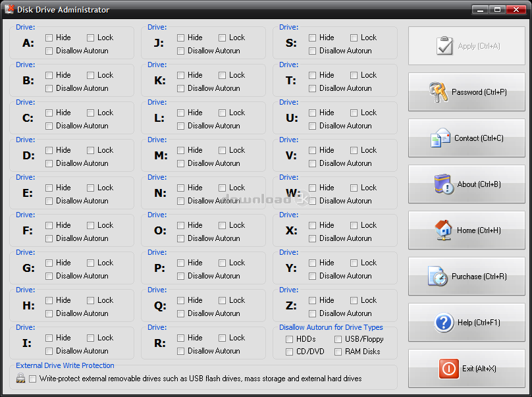Check Disallow Autorun for drive Z:

pyautogui.click(x=313, y=313)
